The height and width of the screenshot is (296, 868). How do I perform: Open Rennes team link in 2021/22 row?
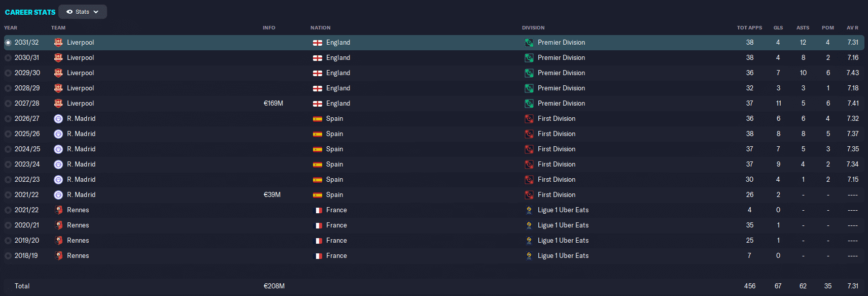[78, 210]
